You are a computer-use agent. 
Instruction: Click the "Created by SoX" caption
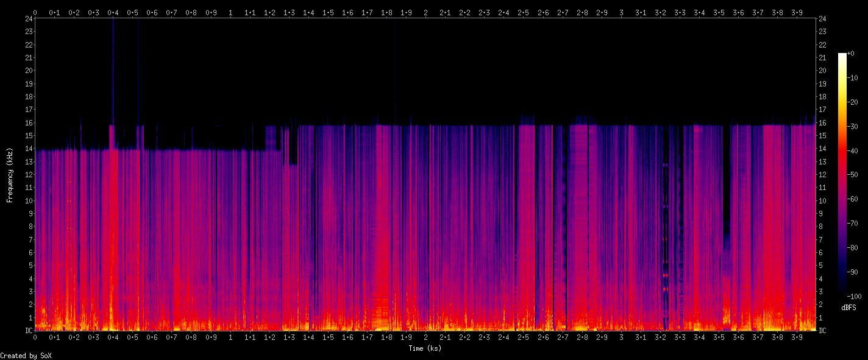(x=26, y=356)
